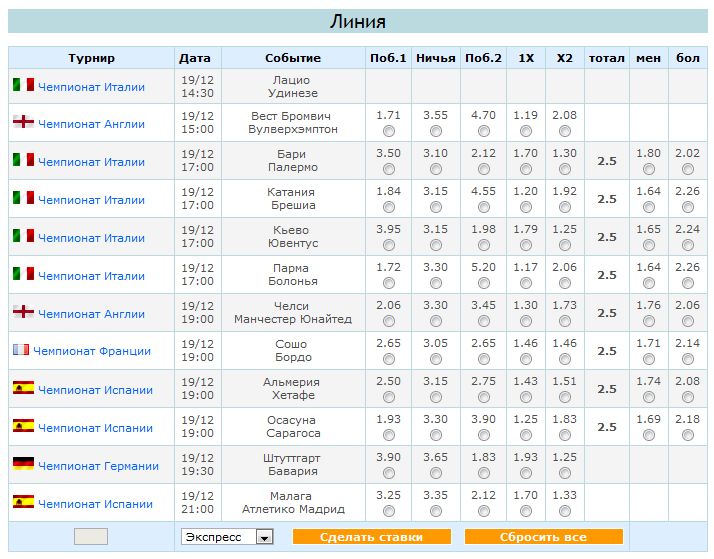The image size is (714, 559).
Task: Click the Линия page title
Action: tap(358, 21)
